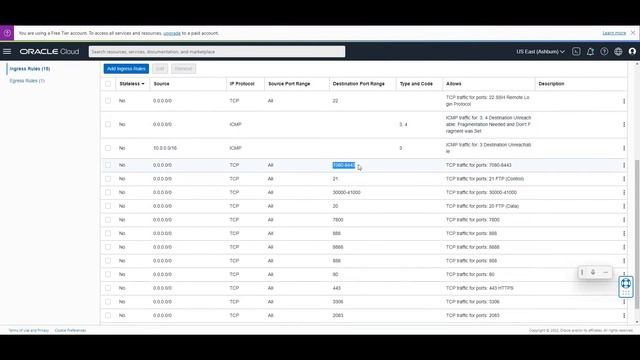Check the port 2083 rule checkbox
640x360 pixels.
(108, 315)
